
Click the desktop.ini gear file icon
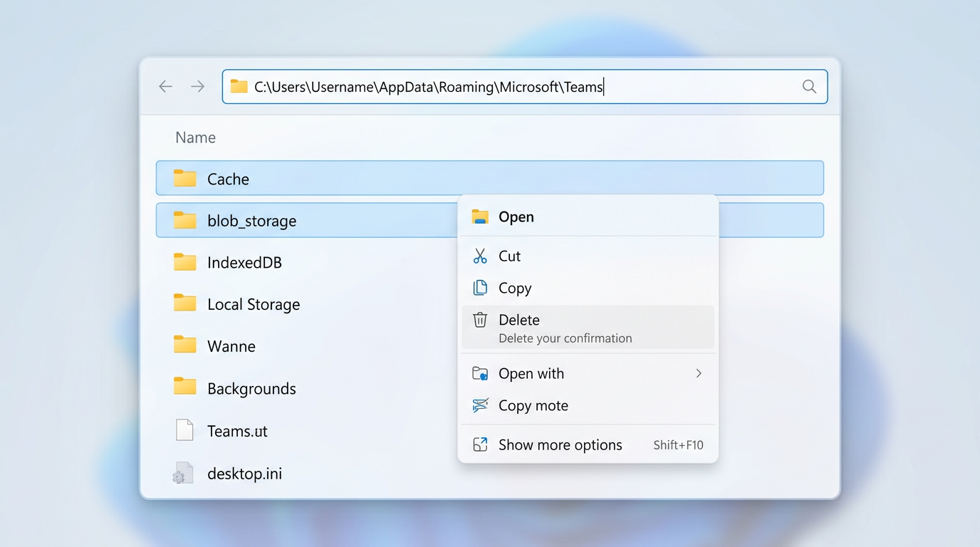(183, 473)
